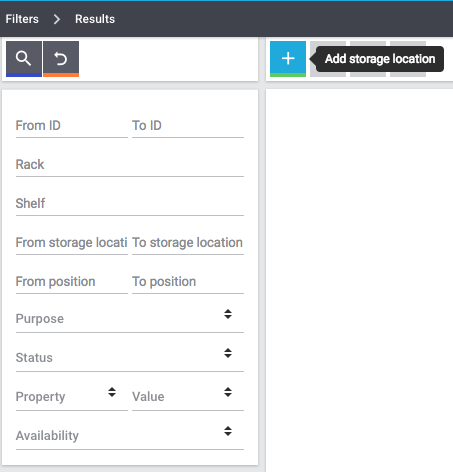Focus the From position field
453x472 pixels.
pyautogui.click(x=72, y=282)
